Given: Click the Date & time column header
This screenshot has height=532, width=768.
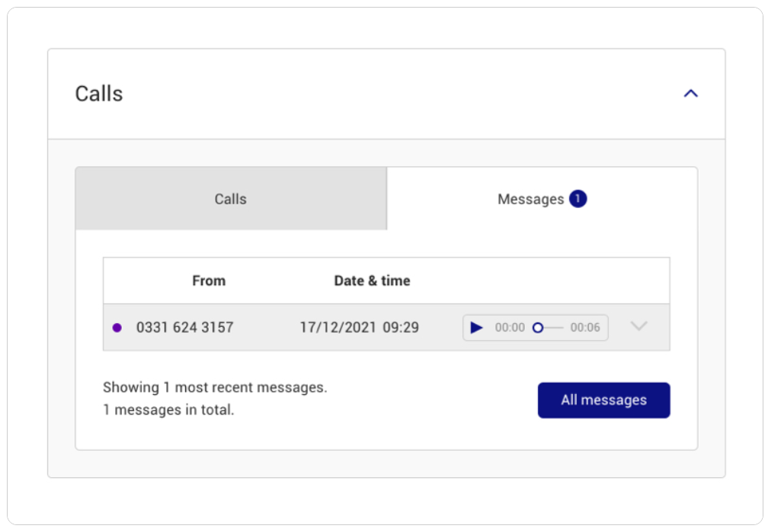Looking at the screenshot, I should coord(373,280).
